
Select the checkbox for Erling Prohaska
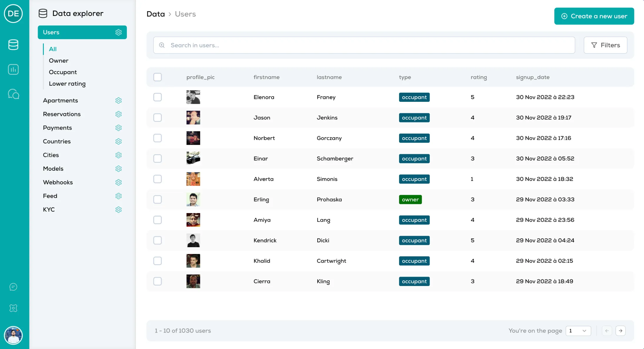coord(158,200)
